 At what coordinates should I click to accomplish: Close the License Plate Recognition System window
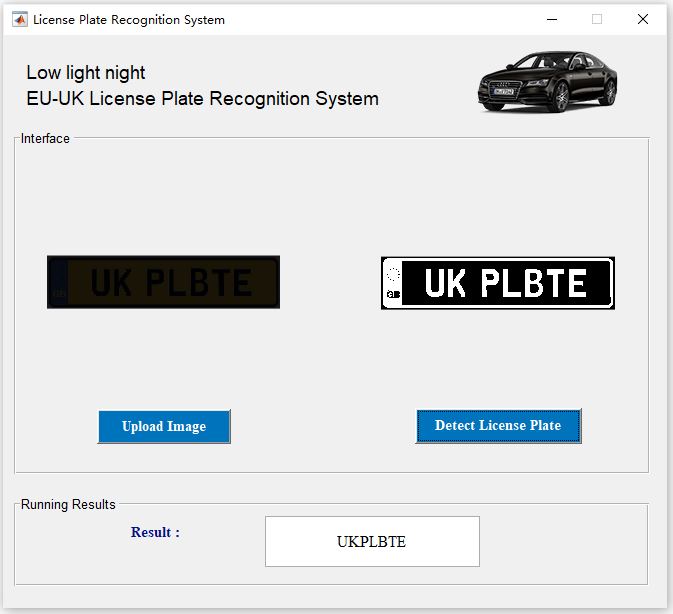[x=643, y=19]
